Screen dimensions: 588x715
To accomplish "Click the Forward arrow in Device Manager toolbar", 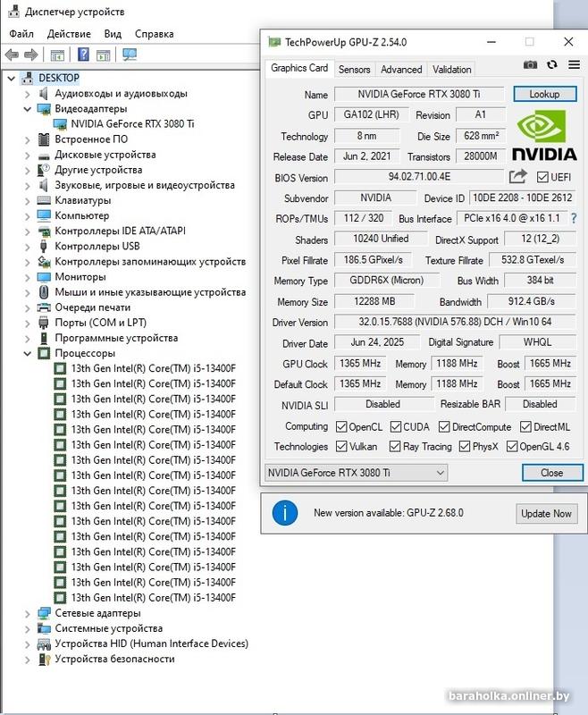I will (x=30, y=55).
